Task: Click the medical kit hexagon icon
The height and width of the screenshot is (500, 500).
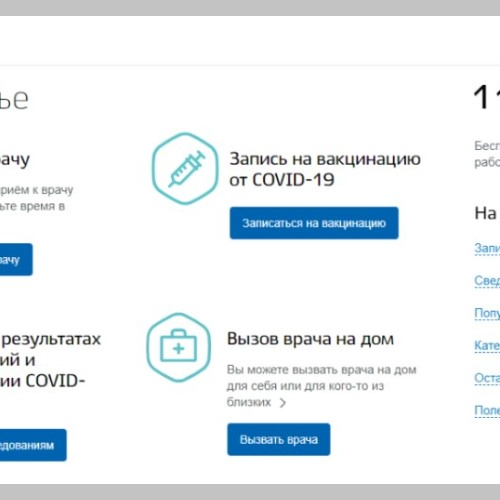Action: pyautogui.click(x=179, y=348)
